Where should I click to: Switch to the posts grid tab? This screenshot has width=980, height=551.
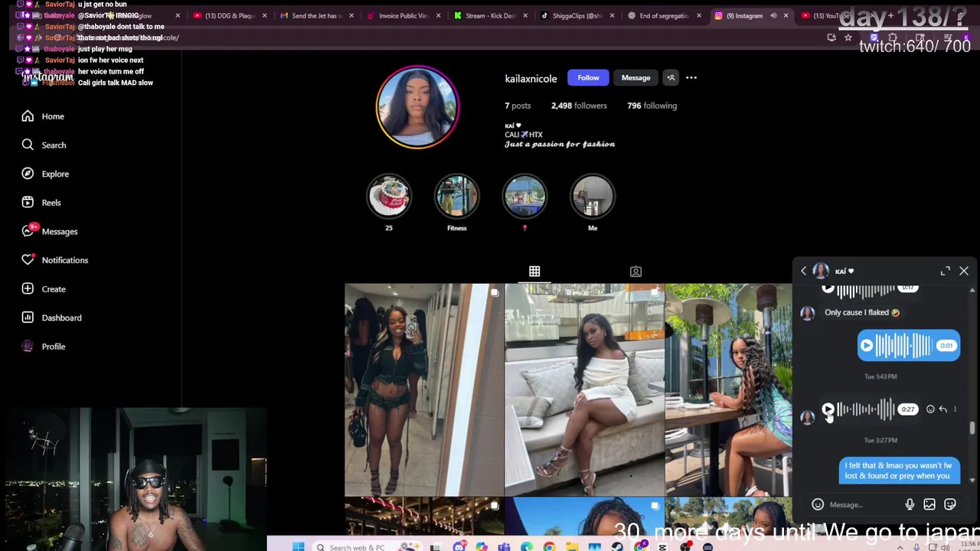click(x=534, y=271)
